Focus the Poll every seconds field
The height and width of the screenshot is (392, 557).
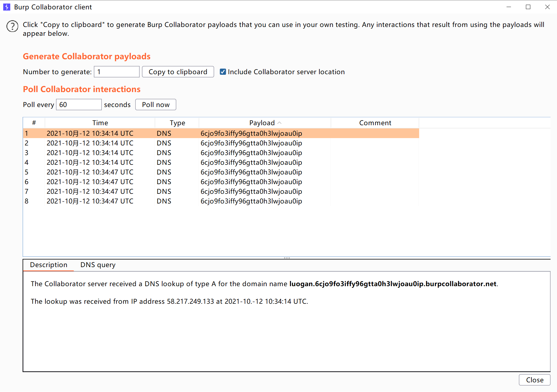[x=79, y=105]
